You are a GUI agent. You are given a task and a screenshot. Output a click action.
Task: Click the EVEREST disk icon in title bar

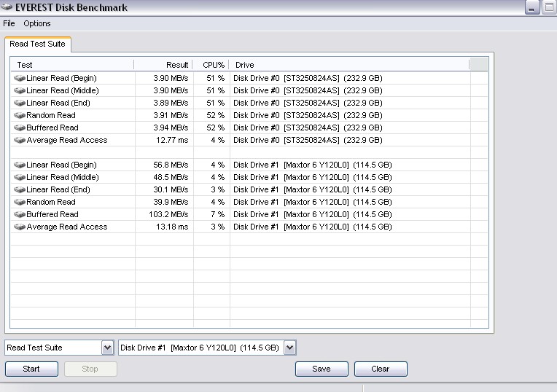(7, 7)
